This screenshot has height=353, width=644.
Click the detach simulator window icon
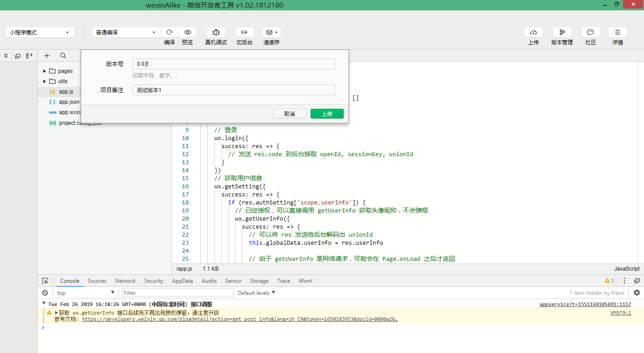click(x=18, y=56)
